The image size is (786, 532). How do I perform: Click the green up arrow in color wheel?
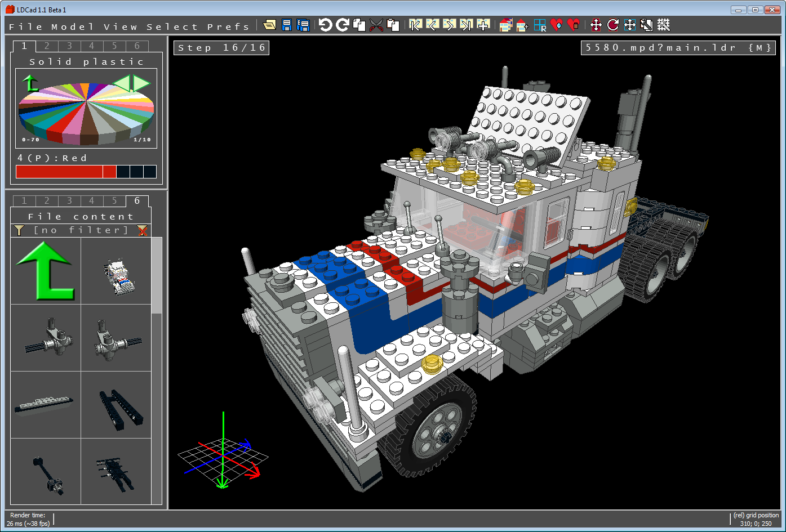30,84
